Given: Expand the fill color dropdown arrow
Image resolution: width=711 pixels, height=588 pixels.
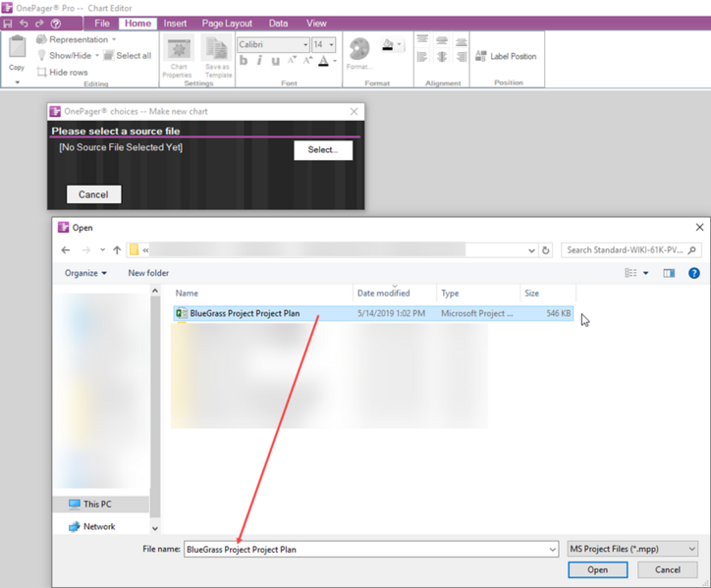Looking at the screenshot, I should pyautogui.click(x=399, y=44).
